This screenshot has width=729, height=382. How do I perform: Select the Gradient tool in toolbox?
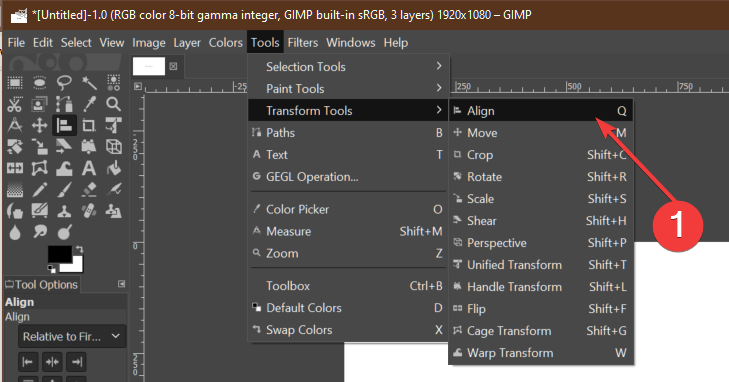pyautogui.click(x=15, y=190)
